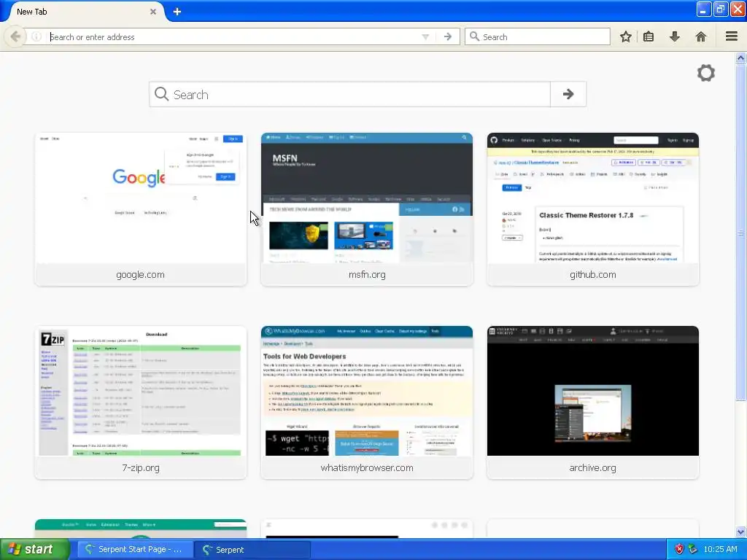
Task: Click the msfn.org tile label
Action: coord(367,275)
